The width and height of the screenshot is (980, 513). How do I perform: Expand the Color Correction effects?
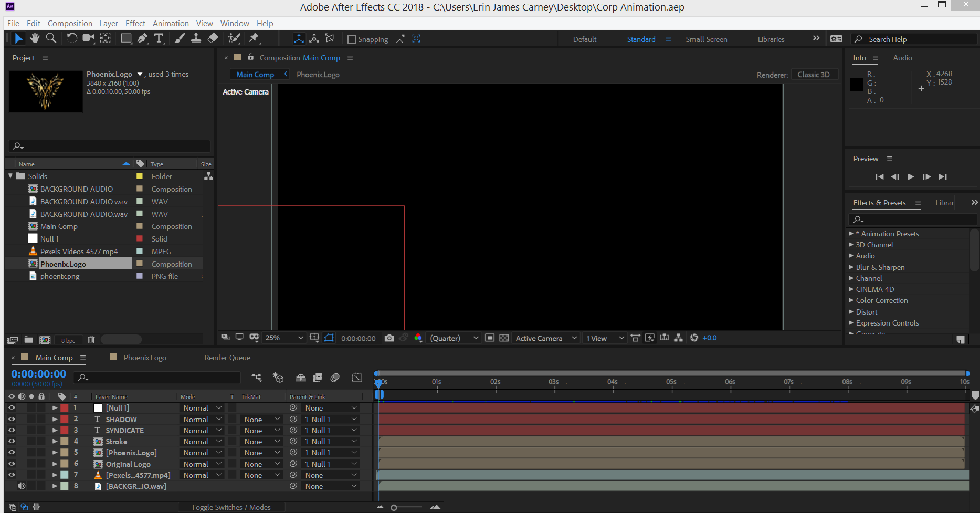click(x=851, y=300)
